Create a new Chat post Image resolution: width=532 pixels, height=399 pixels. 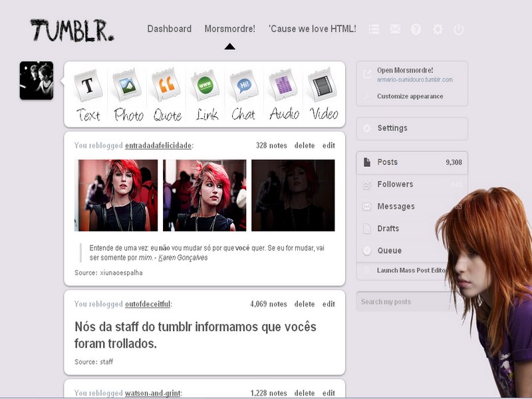(243, 95)
